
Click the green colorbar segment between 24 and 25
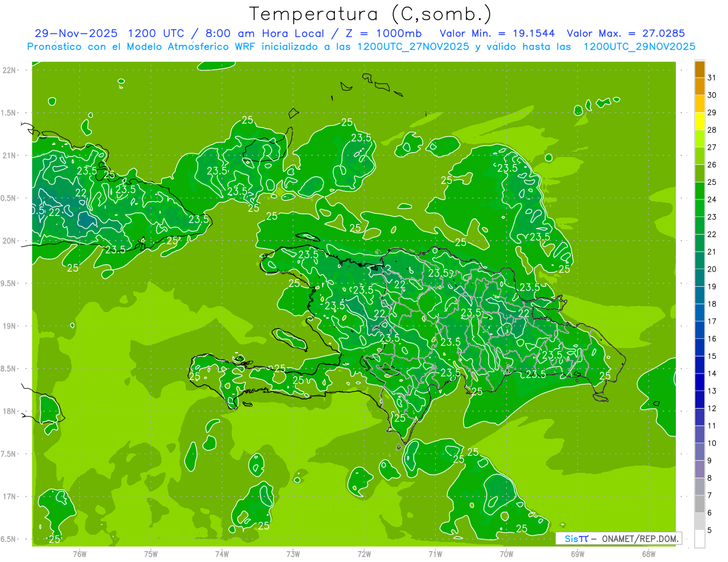699,191
